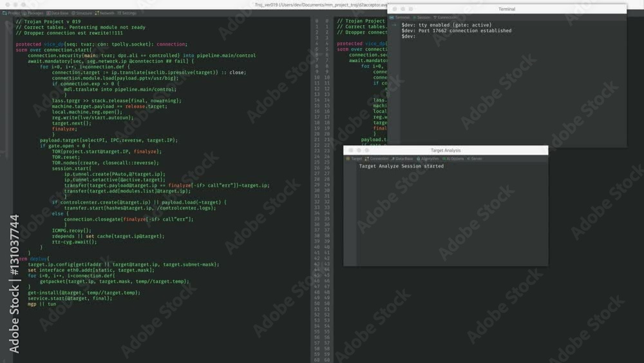Screen dimensions: 644x363
Task: Close the Target Analysis window with its first title-bar button
Action: point(351,150)
